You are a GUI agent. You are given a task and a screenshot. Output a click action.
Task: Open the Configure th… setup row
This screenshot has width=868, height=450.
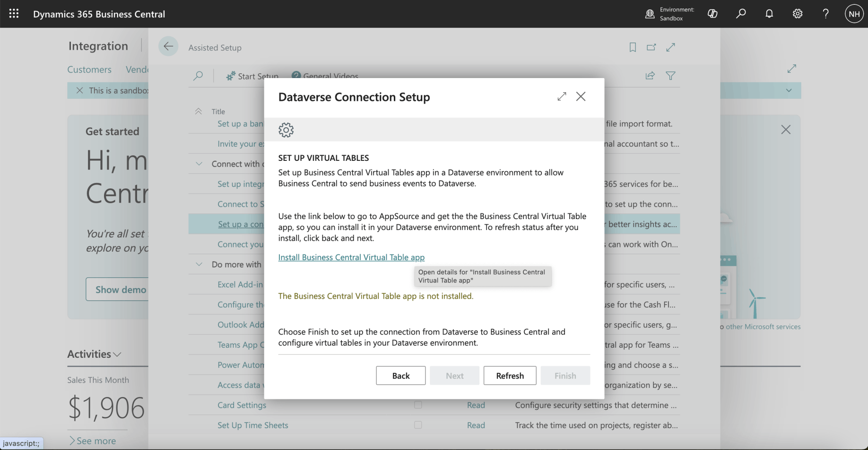point(241,305)
